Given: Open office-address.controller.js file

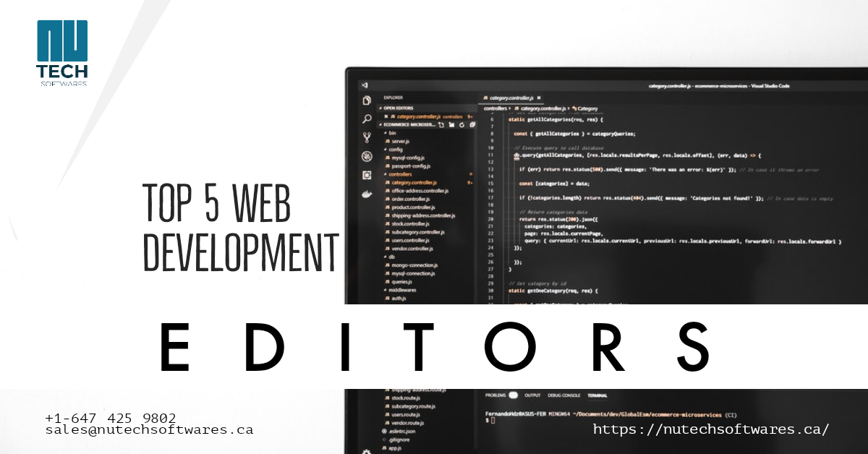Looking at the screenshot, I should click(416, 191).
